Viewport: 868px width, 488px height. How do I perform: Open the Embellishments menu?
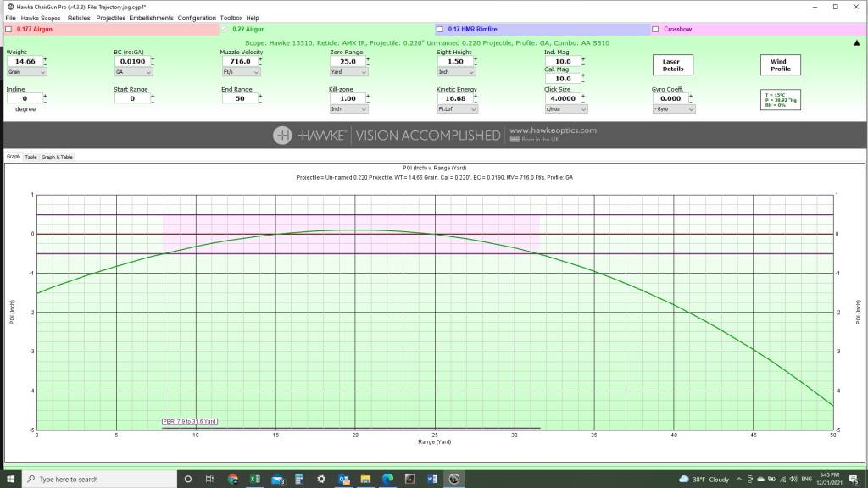coord(151,19)
